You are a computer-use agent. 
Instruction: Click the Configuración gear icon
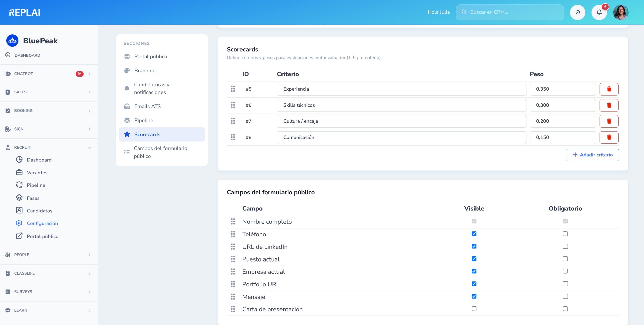(19, 223)
